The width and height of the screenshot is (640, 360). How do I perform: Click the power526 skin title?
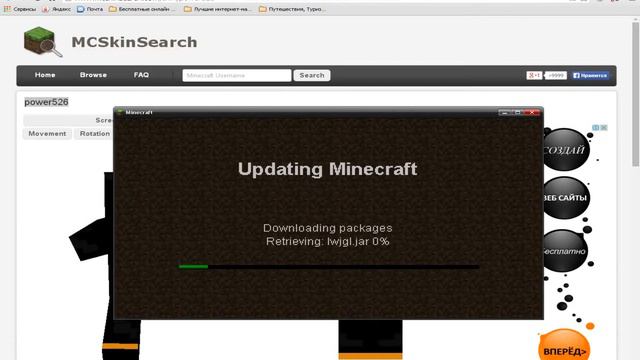pos(46,102)
